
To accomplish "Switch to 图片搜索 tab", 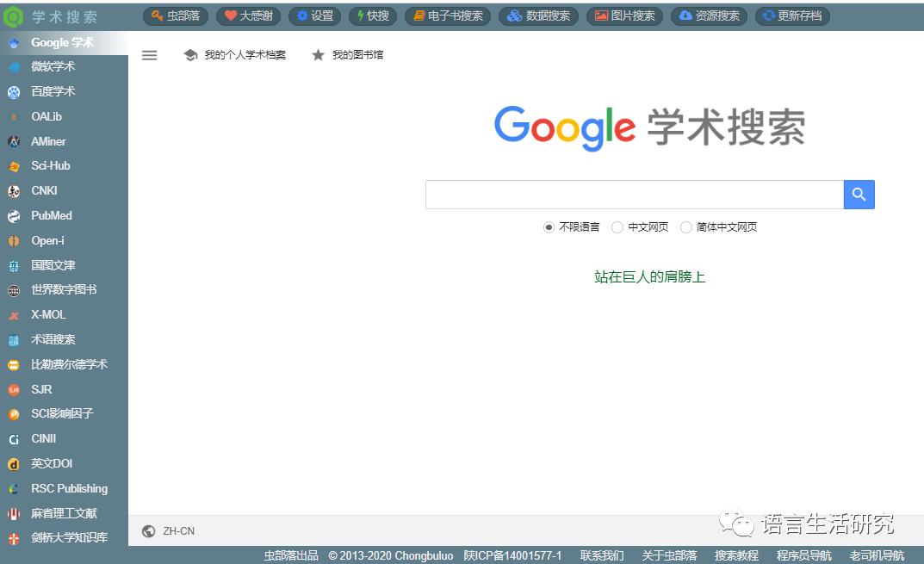I will tap(624, 15).
